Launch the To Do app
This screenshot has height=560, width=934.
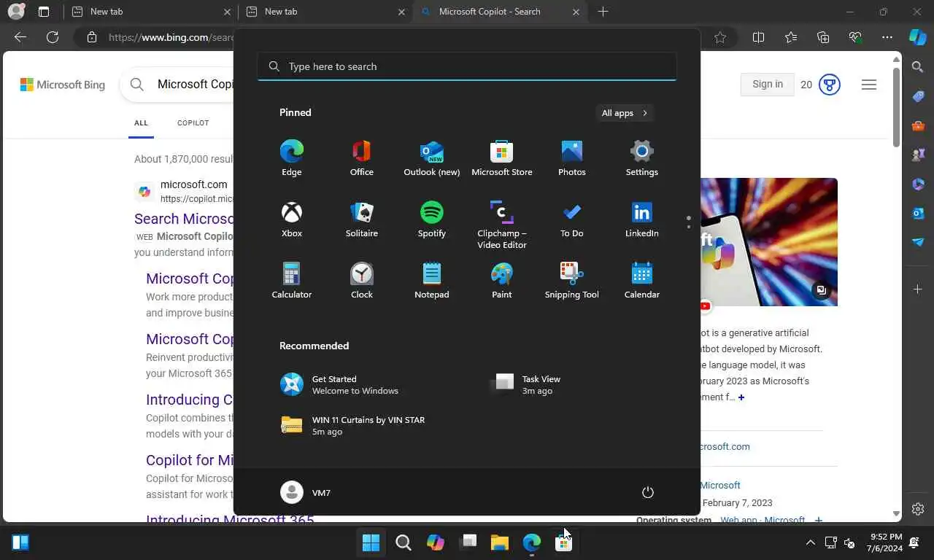click(571, 219)
